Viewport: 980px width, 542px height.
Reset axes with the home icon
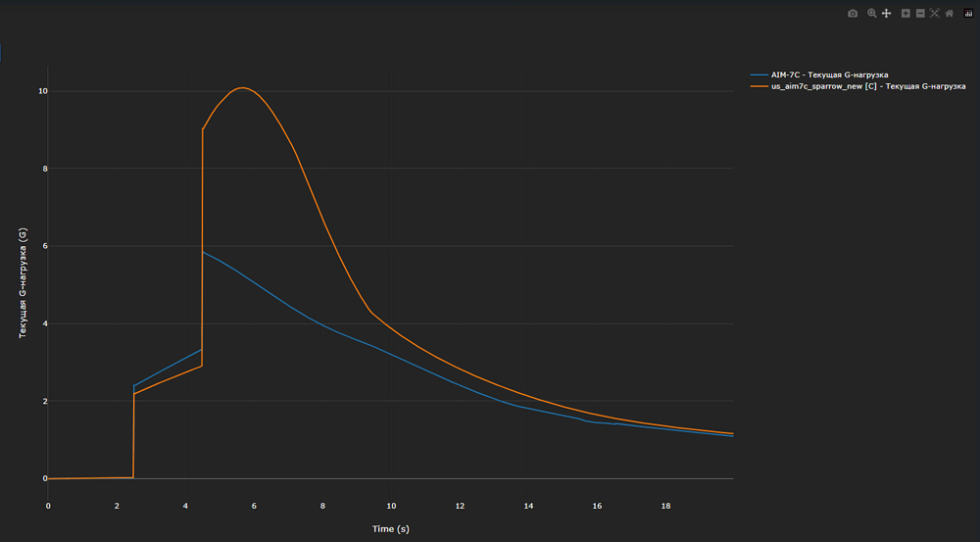pos(950,13)
